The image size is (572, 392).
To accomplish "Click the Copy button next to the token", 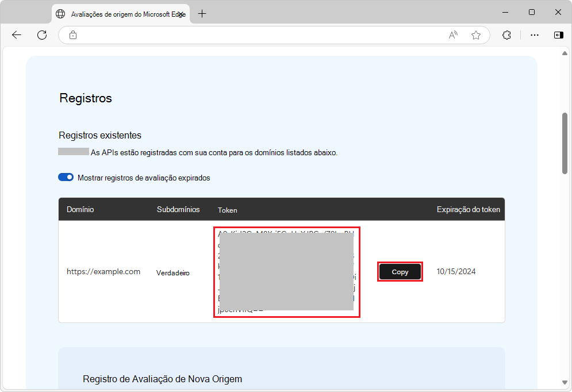I will [x=400, y=271].
